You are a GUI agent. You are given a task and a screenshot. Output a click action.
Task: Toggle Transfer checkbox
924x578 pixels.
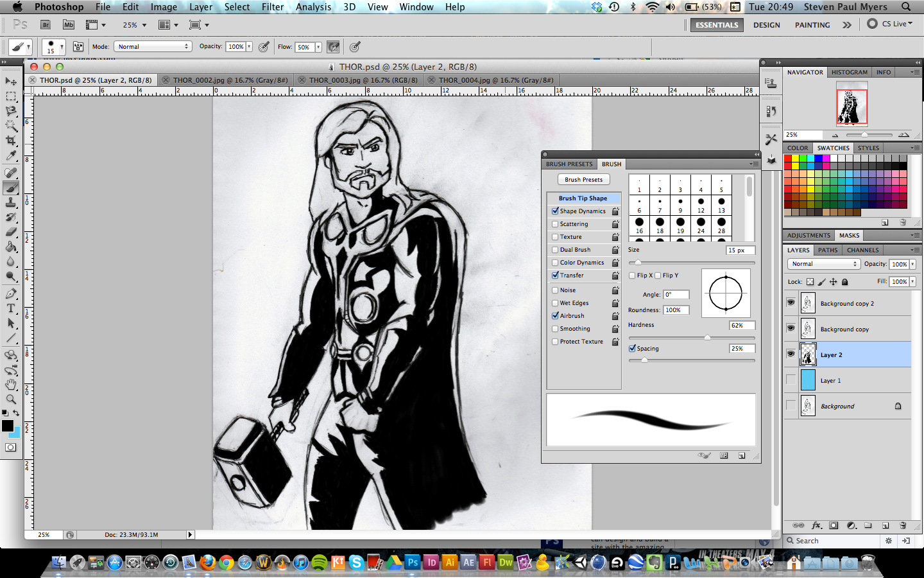click(555, 275)
